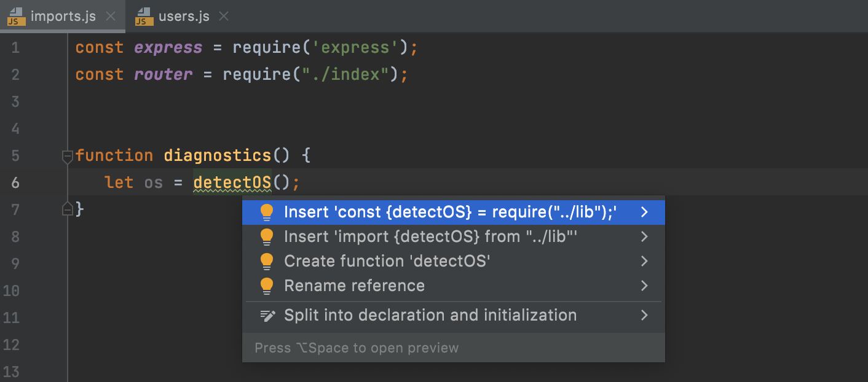
Task: Close the imports.js tab with its X icon
Action: (111, 17)
